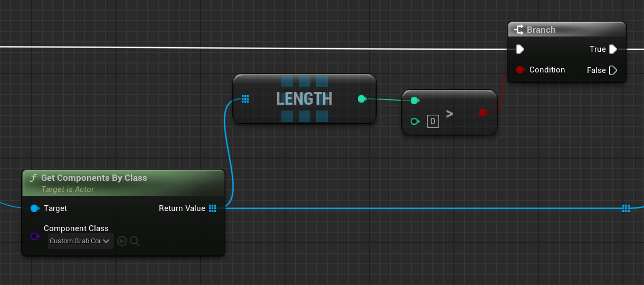Click the function 'f' icon on Get Components By Class
This screenshot has width=644, height=285.
[33, 178]
